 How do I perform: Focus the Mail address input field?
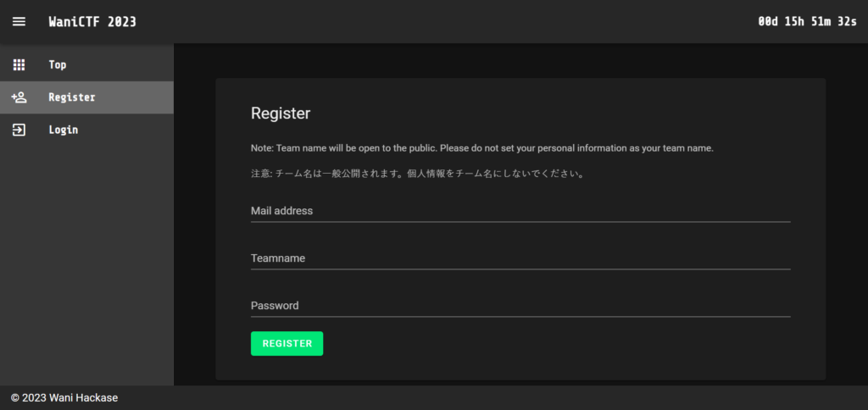[x=520, y=211]
